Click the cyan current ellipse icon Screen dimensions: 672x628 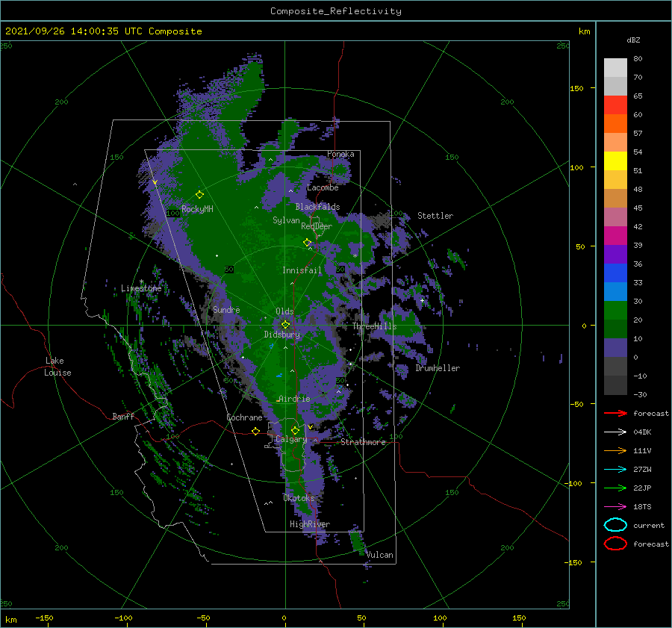tap(615, 525)
